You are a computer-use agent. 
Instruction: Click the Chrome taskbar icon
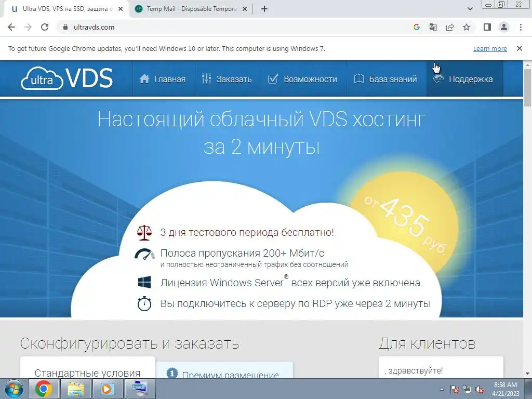(x=44, y=389)
